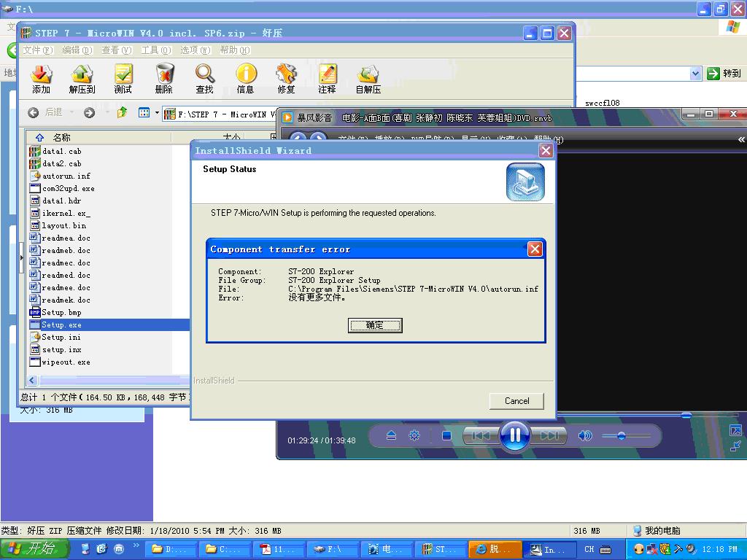Adjust the media player volume slider
Viewport: 747px width, 560px height.
tap(622, 436)
